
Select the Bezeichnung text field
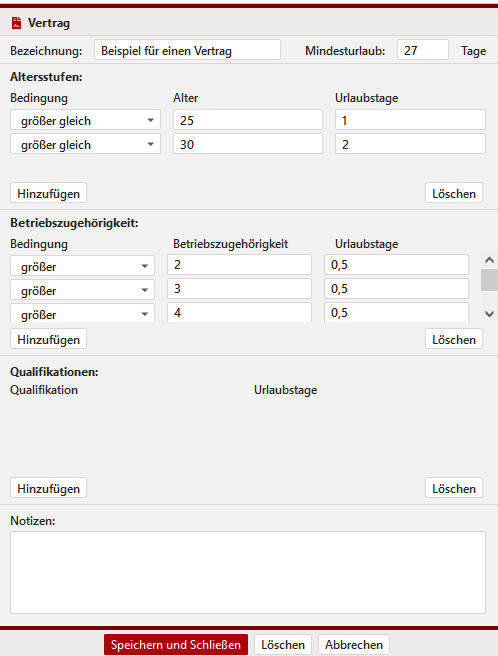click(x=187, y=50)
